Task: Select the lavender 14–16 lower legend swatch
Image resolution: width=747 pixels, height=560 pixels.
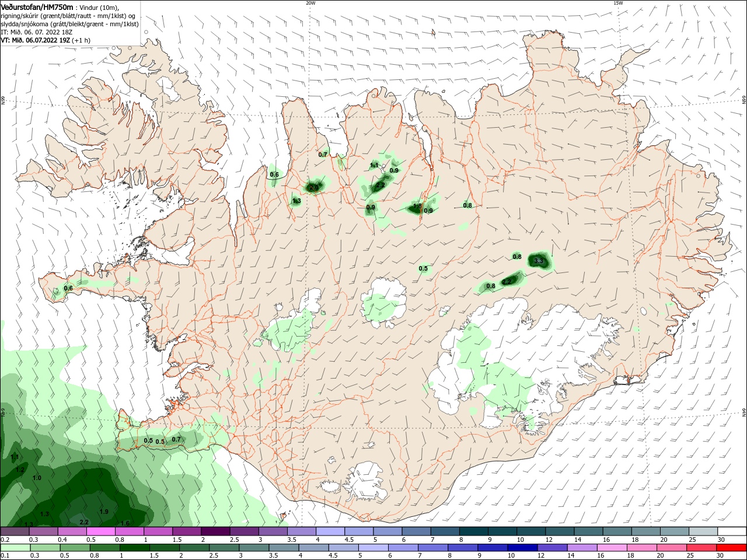Action: 582,547
